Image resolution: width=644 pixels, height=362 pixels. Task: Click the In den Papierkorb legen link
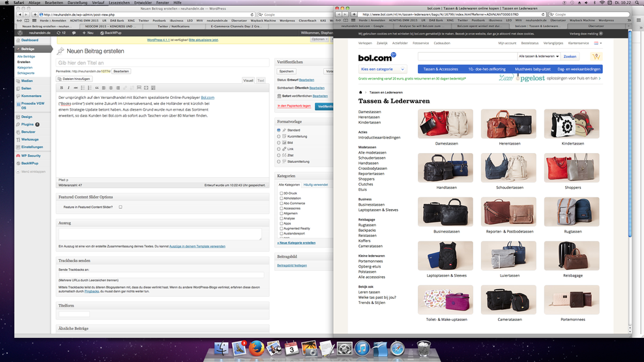[x=294, y=106]
